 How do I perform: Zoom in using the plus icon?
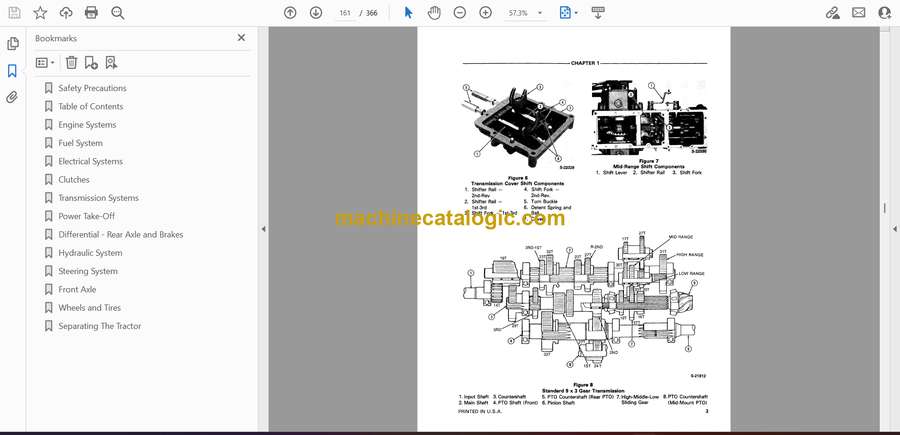(486, 13)
